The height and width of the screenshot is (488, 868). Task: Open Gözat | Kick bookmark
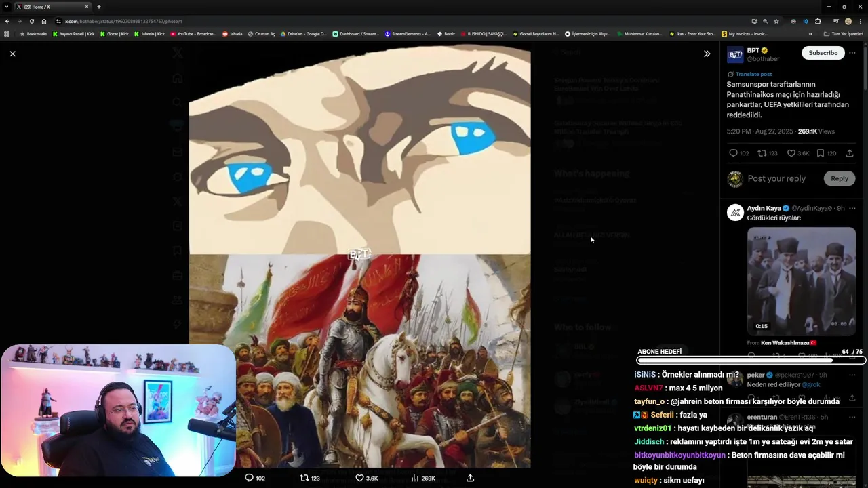click(x=114, y=33)
